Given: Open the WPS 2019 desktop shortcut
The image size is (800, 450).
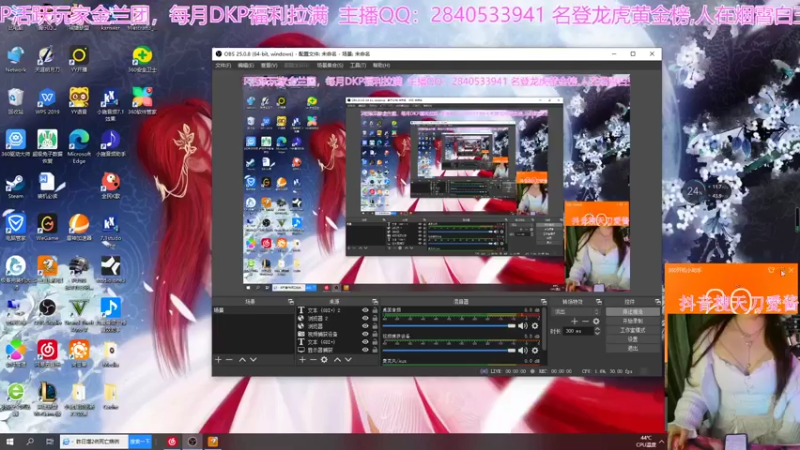Looking at the screenshot, I should (47, 101).
